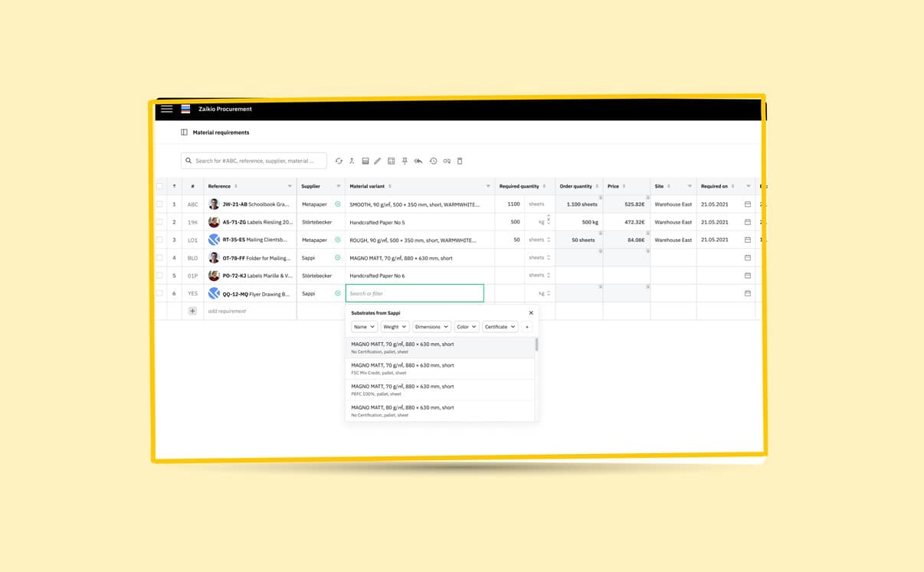Screen dimensions: 924x572
Task: Click the pin icon in toolbar
Action: (x=405, y=161)
